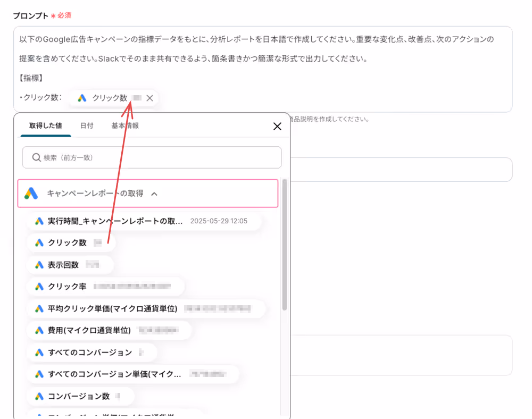Switch to the 取得した値 tab
The height and width of the screenshot is (419, 532).
45,126
